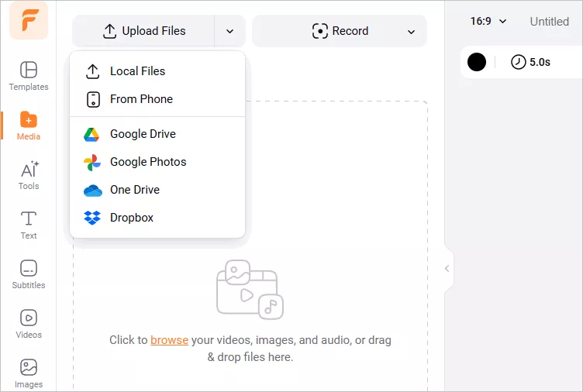This screenshot has height=392, width=583.
Task: Open the 16:9 aspect ratio dropdown
Action: [488, 21]
